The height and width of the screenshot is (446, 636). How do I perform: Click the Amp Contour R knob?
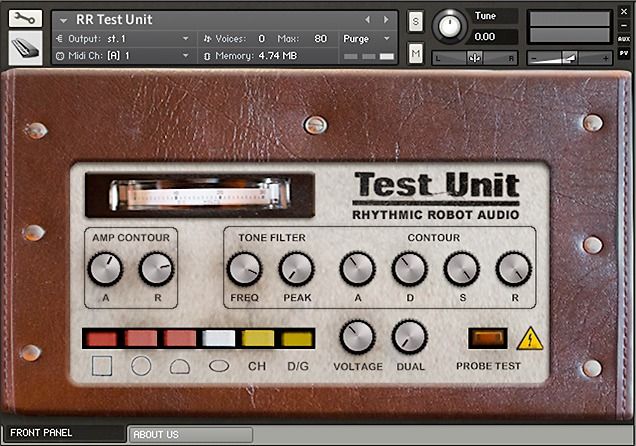[x=157, y=269]
